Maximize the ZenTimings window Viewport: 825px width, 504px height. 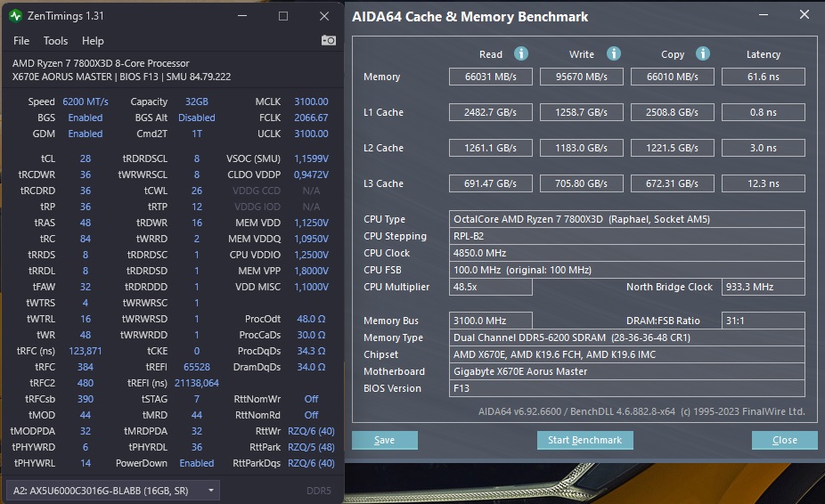pos(283,16)
